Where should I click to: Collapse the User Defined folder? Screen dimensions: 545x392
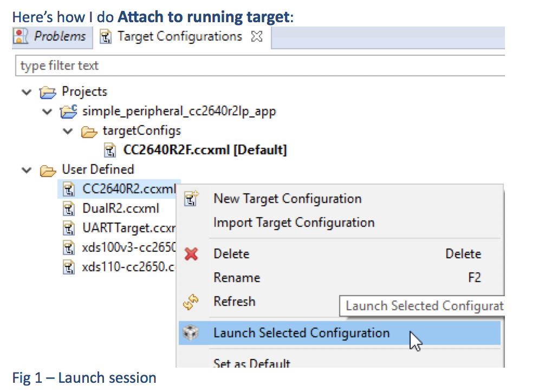25,170
